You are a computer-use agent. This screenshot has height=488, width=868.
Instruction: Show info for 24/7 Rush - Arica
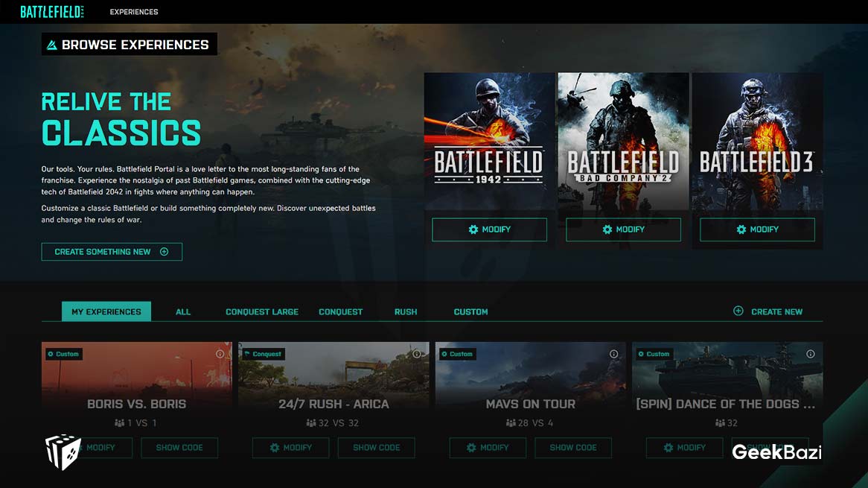[x=417, y=354]
